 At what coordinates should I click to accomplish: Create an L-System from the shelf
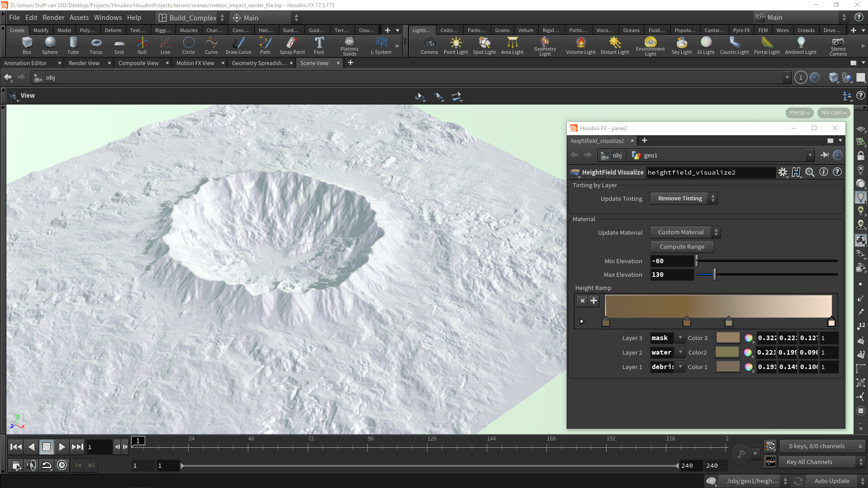point(380,45)
